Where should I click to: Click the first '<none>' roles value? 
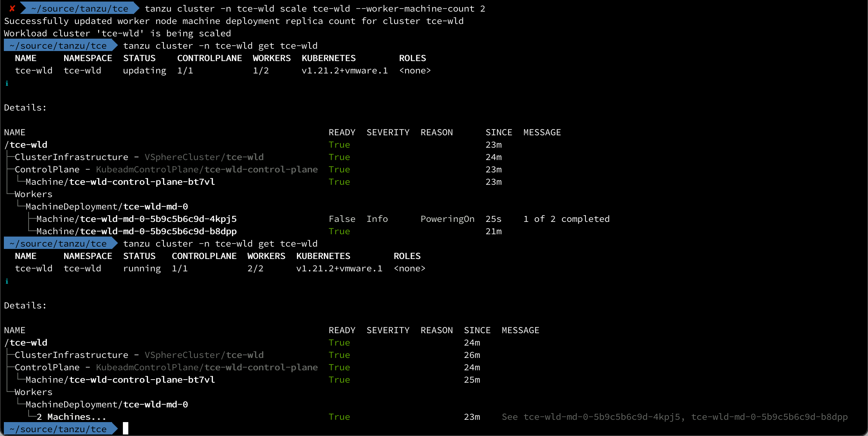(x=415, y=71)
